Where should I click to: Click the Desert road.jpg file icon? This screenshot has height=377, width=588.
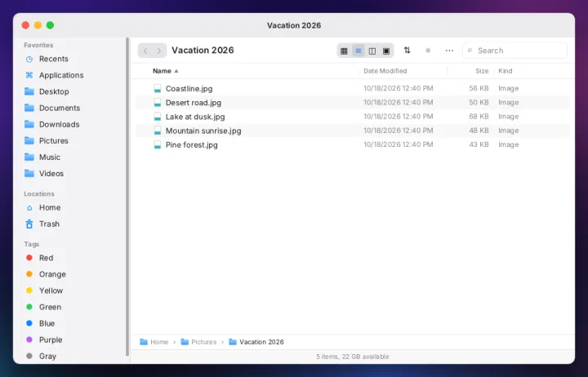[158, 103]
